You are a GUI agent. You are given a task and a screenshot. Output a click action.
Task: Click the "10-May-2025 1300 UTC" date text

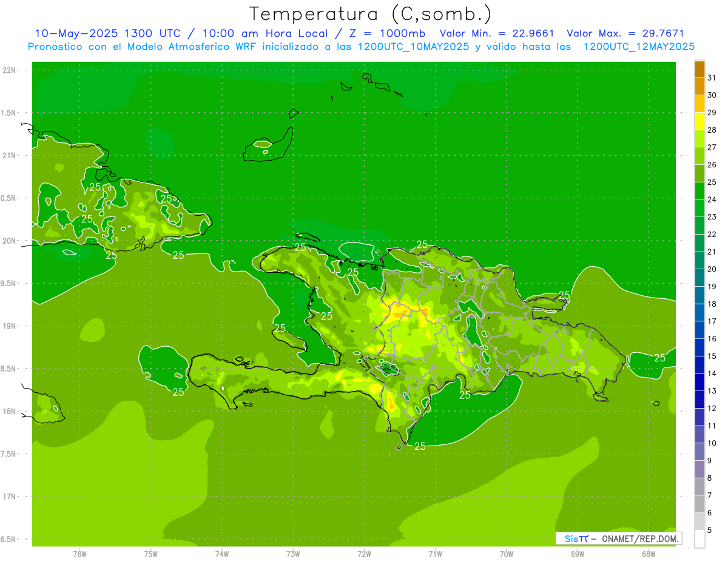[107, 33]
